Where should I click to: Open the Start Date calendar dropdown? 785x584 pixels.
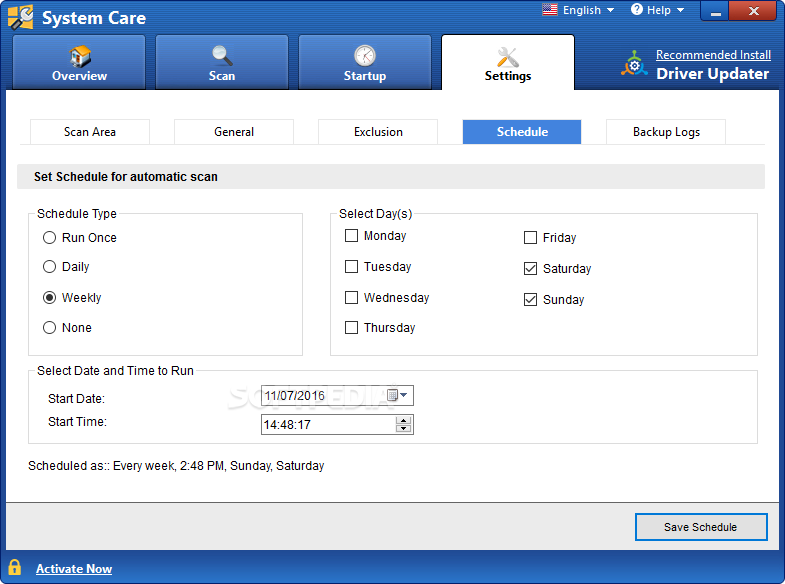(x=399, y=395)
